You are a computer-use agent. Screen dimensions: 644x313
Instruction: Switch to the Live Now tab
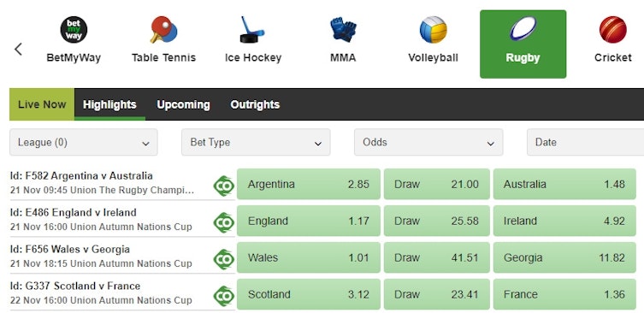point(42,104)
